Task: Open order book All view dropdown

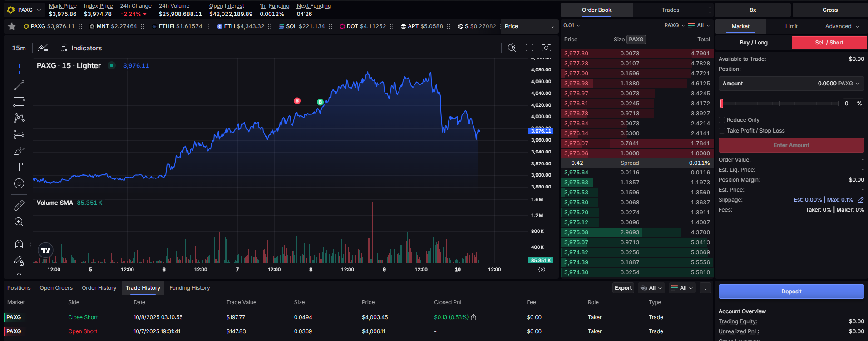Action: click(699, 25)
